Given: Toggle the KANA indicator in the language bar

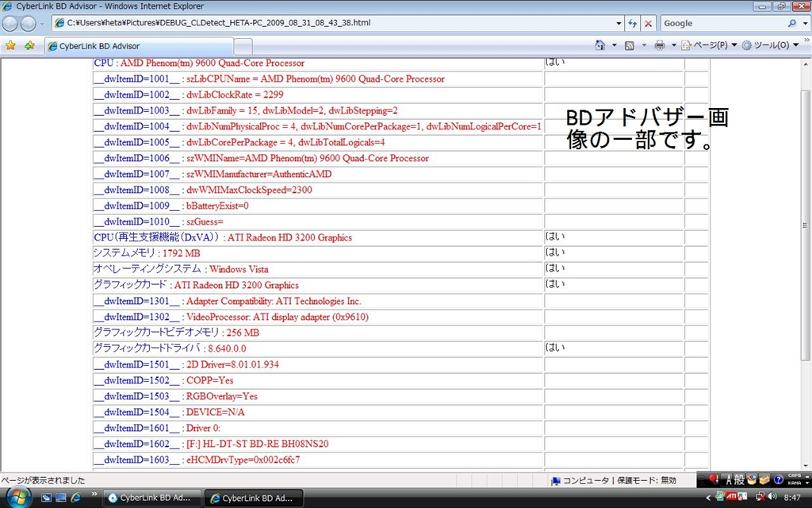Looking at the screenshot, I should tap(795, 483).
